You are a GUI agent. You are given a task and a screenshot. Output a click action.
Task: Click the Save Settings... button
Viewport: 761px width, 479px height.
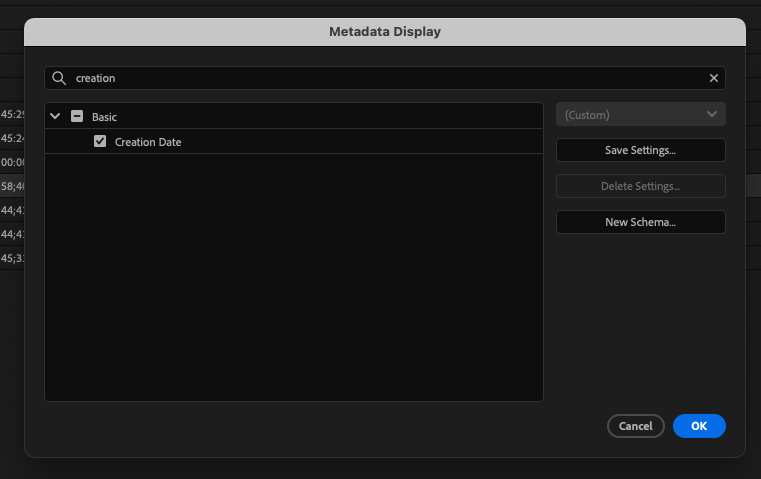coord(640,150)
